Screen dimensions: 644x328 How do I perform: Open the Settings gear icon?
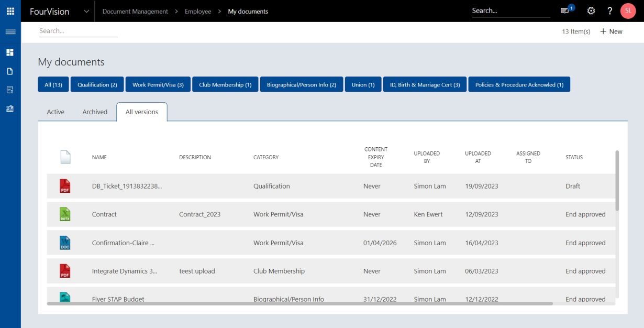point(591,10)
